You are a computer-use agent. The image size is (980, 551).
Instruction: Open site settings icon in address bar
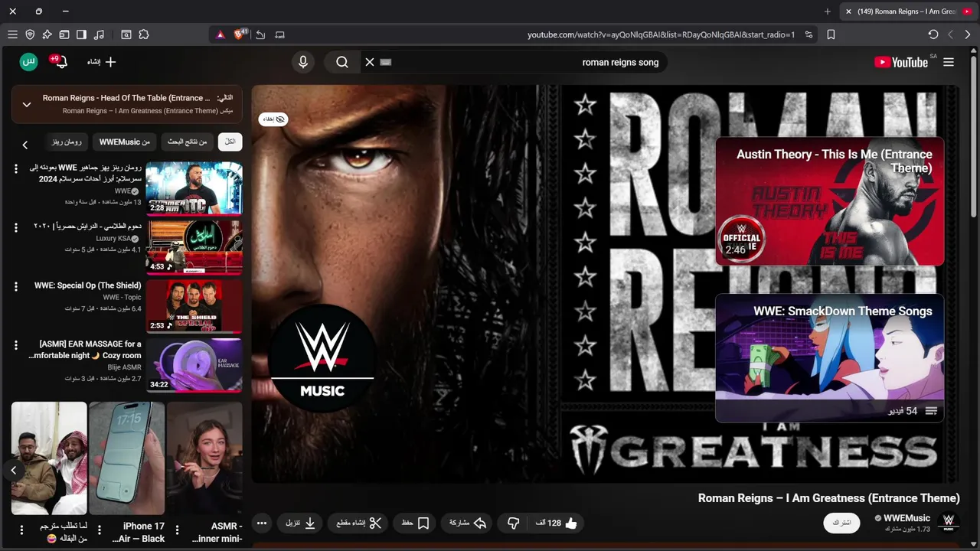point(808,34)
